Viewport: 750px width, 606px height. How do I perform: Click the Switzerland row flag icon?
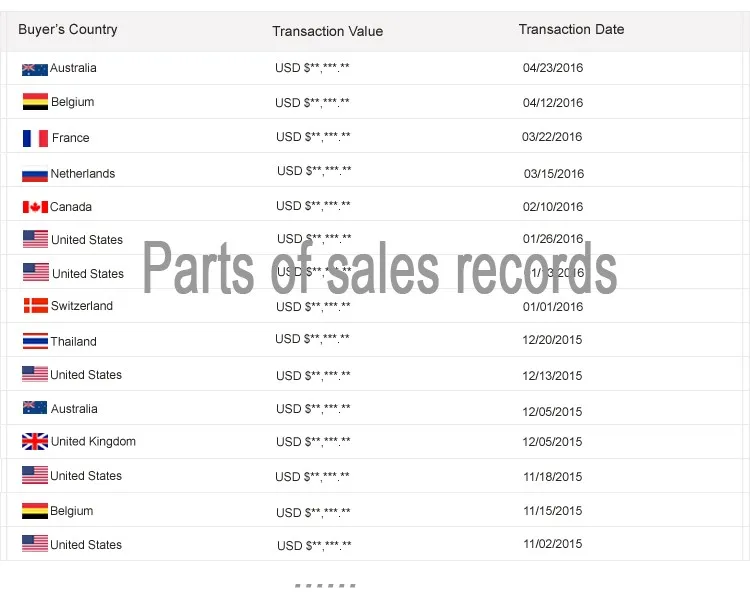pos(36,306)
